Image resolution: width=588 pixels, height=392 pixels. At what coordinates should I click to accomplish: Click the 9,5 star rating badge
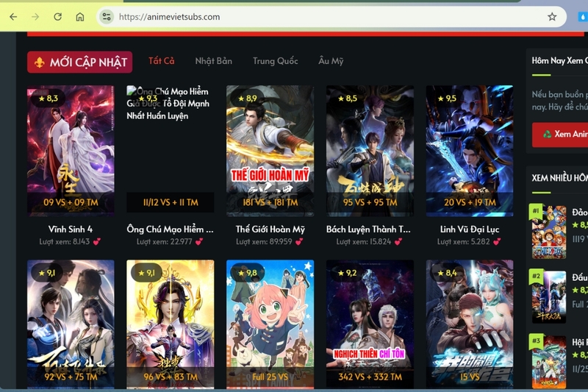(x=447, y=99)
